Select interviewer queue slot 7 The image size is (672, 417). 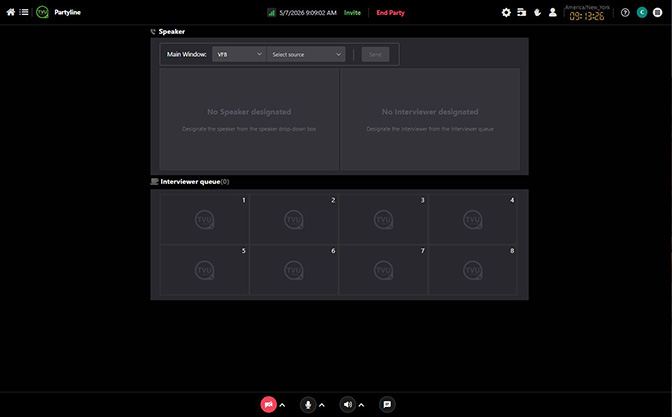click(x=383, y=270)
